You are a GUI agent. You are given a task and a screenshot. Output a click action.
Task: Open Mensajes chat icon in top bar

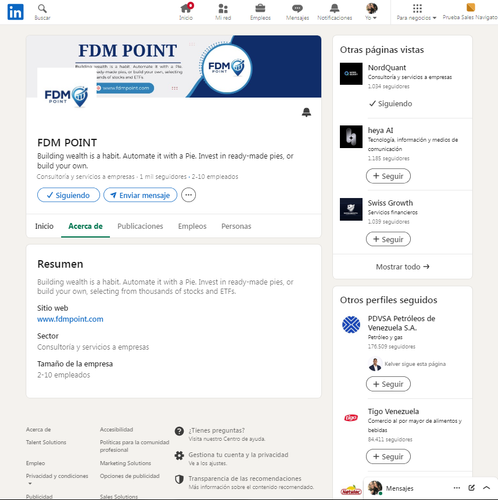point(297,12)
